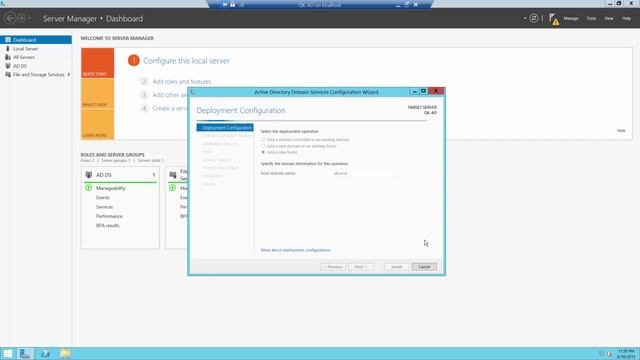
Task: Open AD DS Manageability details
Action: [111, 188]
